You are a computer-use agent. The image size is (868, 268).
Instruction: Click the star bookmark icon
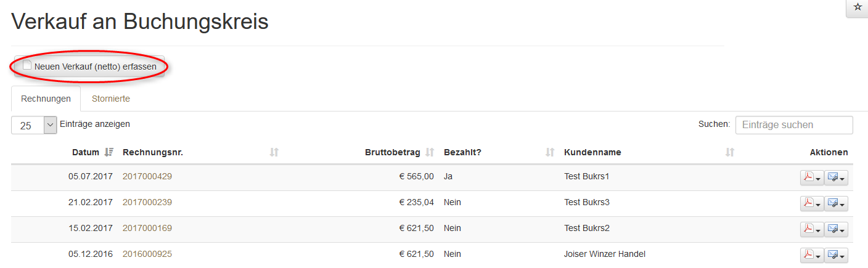coord(857,7)
